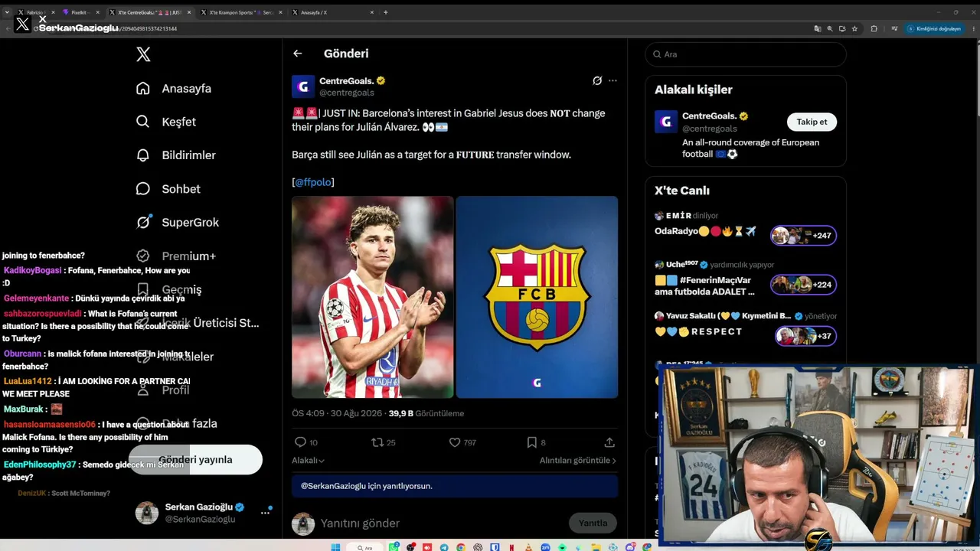Click the taskbar Ara search box

coord(364,547)
